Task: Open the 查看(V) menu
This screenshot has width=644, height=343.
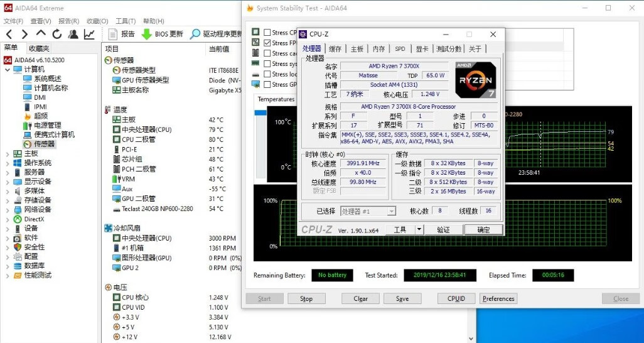Action: 41,21
